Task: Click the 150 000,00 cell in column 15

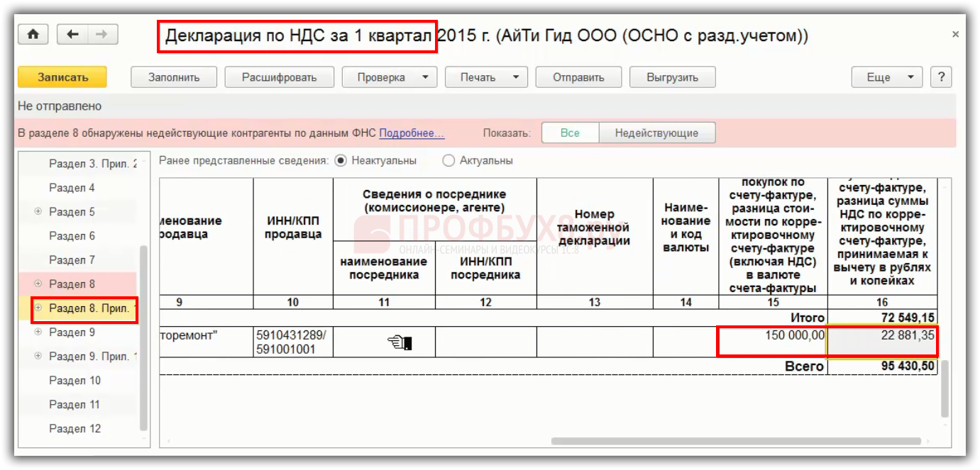Action: 773,342
